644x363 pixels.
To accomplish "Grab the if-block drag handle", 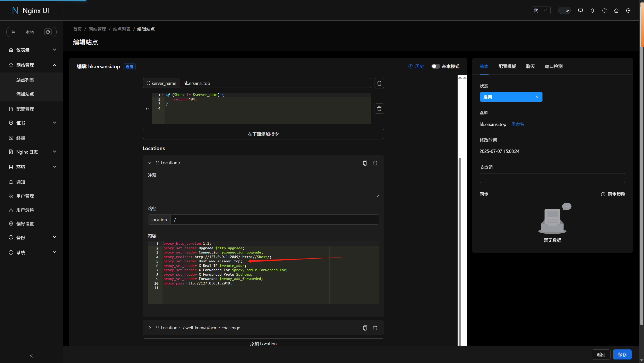I will 147,108.
